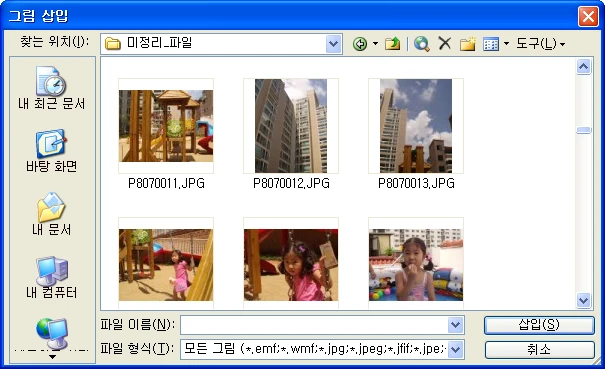The image size is (605, 369).
Task: Open the Back button history dropdown arrow
Action: click(x=375, y=44)
